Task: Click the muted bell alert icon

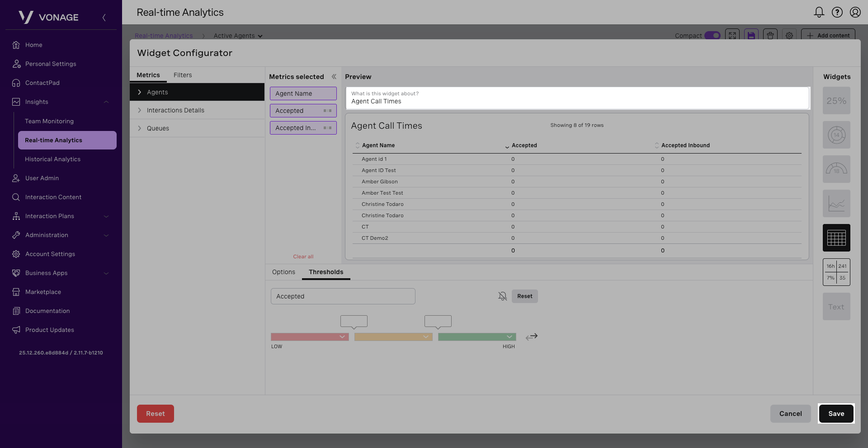Action: [x=502, y=296]
